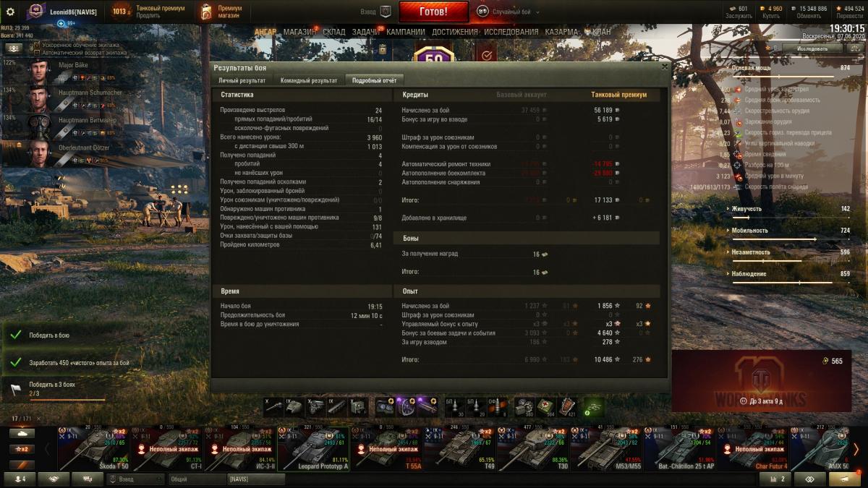Screen dimensions: 868x488
Task: Open the Взвод chat channel tab
Action: pos(136,479)
